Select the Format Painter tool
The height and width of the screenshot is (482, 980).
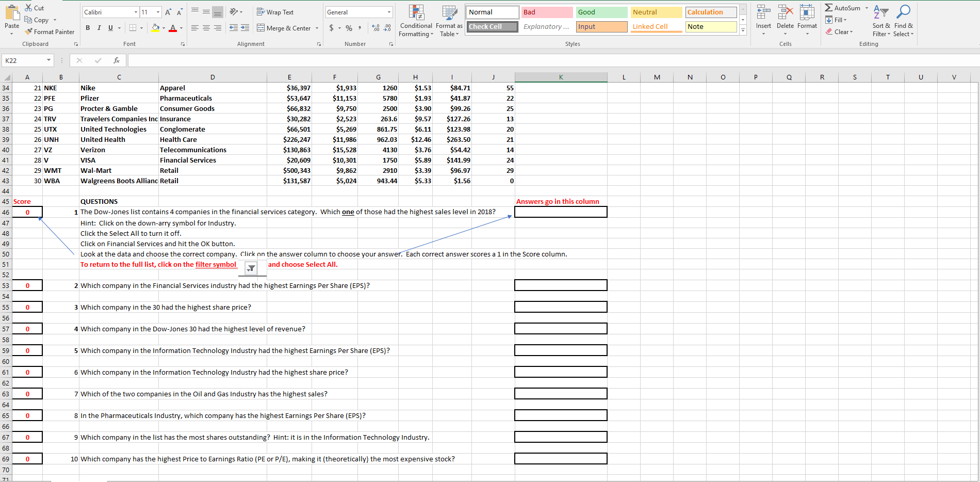[x=50, y=31]
